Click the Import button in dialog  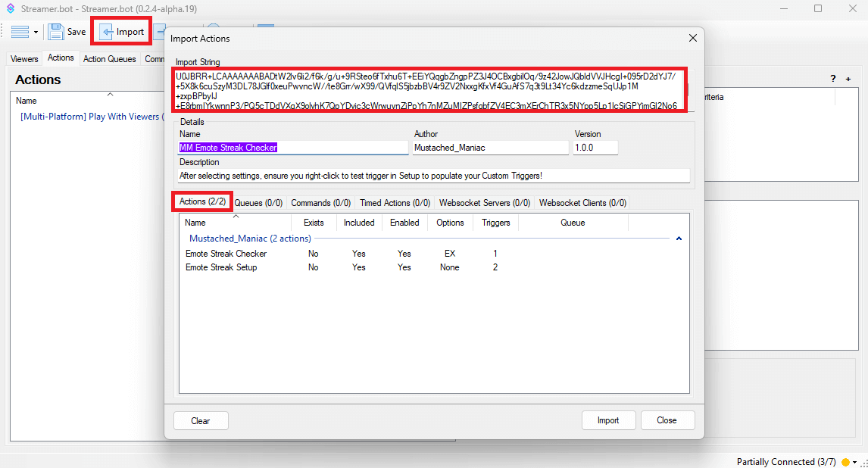click(x=607, y=420)
